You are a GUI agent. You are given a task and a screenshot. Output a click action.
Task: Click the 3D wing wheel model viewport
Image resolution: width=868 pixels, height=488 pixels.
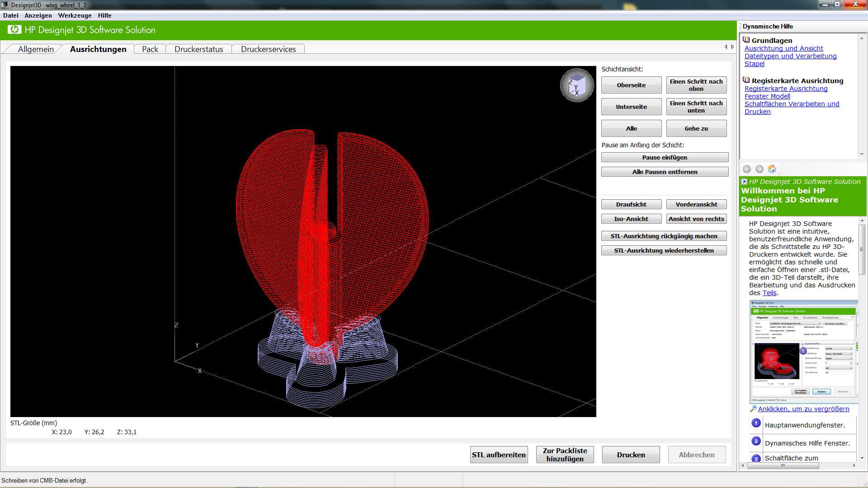[303, 241]
